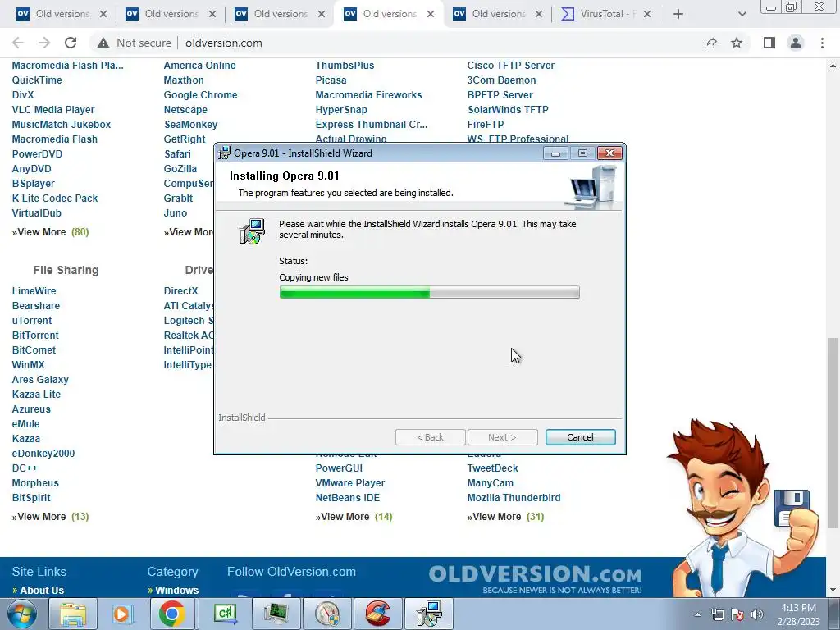
Task: Open the Windows category footer link
Action: pyautogui.click(x=177, y=591)
